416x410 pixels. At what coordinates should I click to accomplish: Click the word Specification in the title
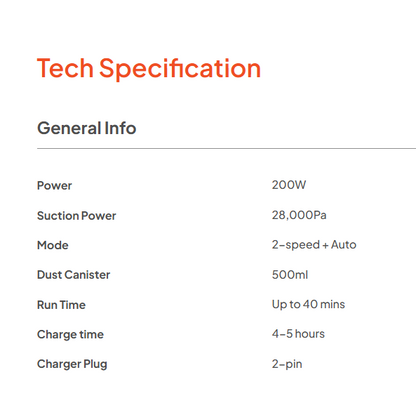(180, 69)
